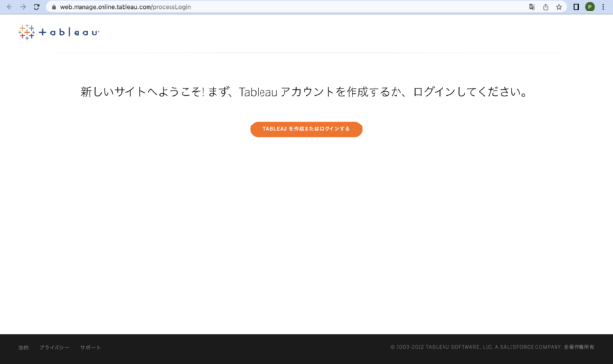Click the share page icon
Image resolution: width=613 pixels, height=364 pixels.
[x=545, y=7]
